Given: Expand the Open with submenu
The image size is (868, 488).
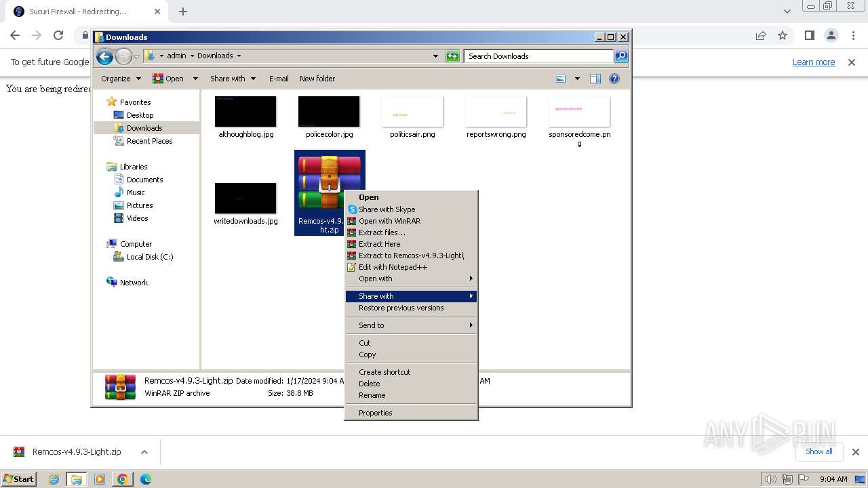Looking at the screenshot, I should 411,279.
